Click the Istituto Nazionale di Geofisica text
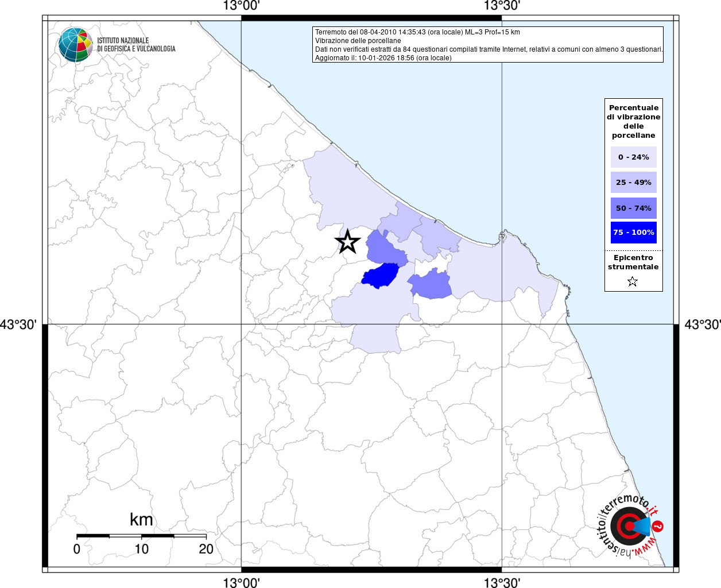This screenshot has height=588, width=721. (x=136, y=45)
